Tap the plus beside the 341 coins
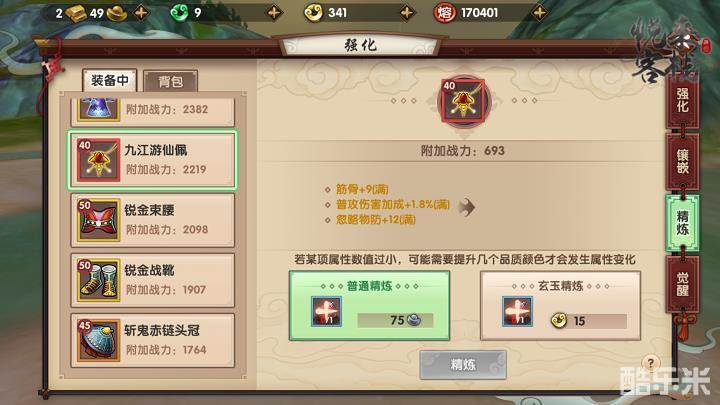720x405 pixels. click(407, 13)
